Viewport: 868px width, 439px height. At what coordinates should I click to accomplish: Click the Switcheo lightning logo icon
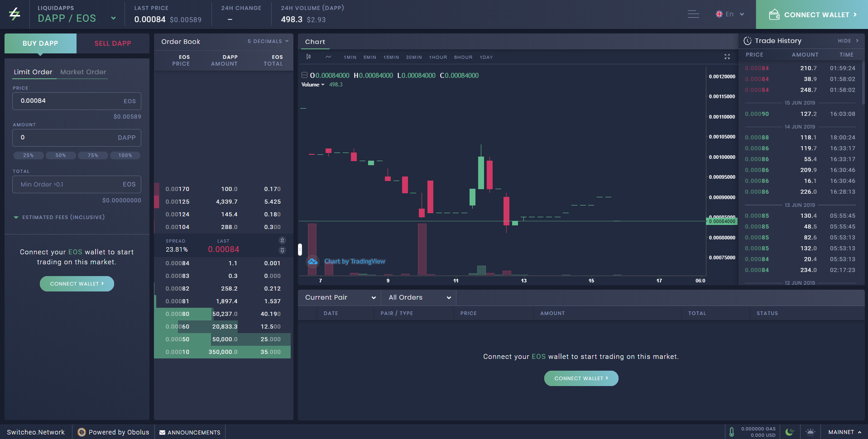click(x=14, y=14)
